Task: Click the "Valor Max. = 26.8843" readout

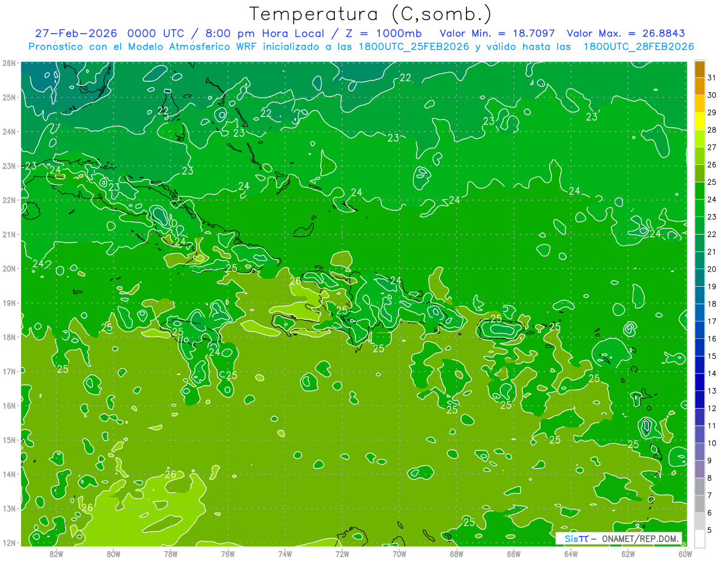Action: point(626,33)
